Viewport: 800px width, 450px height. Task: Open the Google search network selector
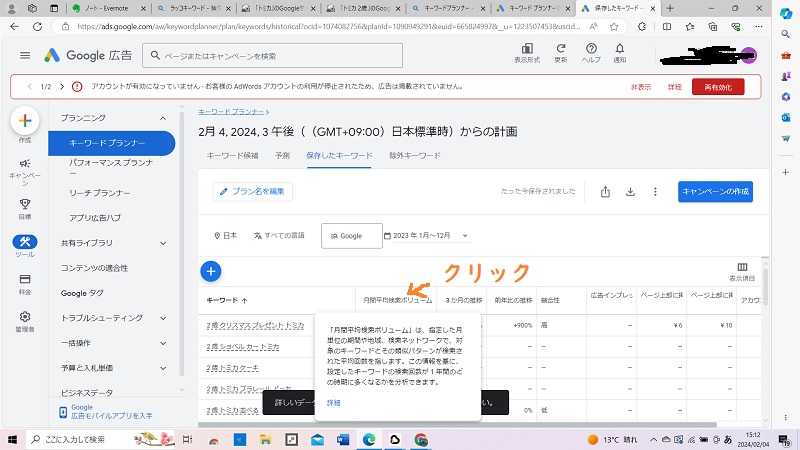click(352, 236)
